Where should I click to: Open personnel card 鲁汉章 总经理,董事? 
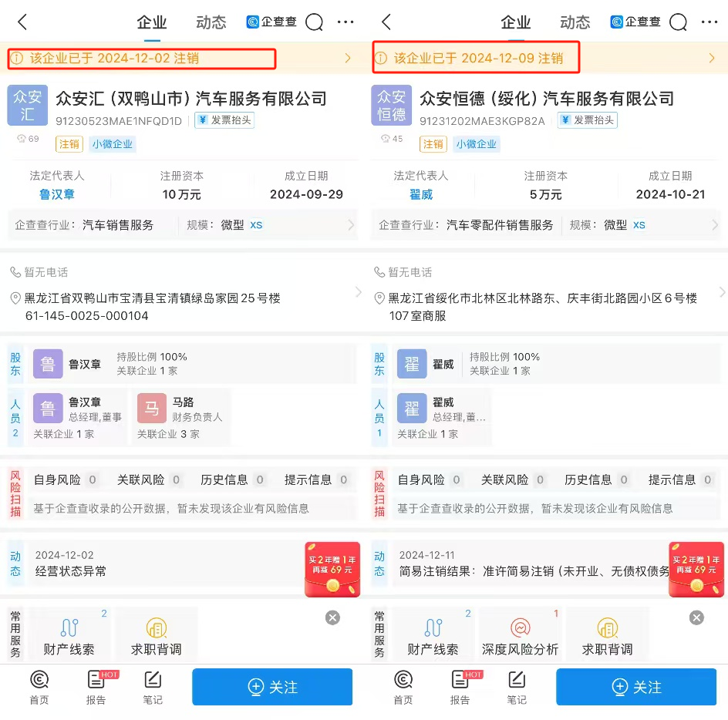pyautogui.click(x=78, y=417)
